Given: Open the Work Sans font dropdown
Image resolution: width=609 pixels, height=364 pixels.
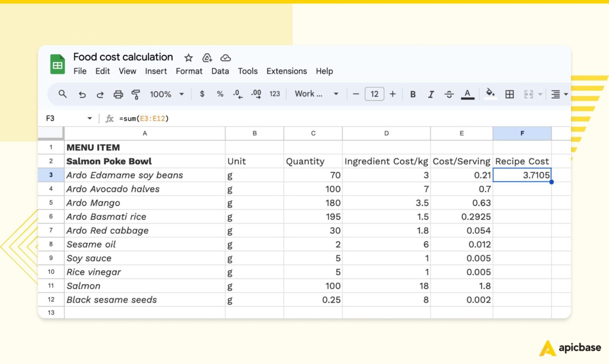Looking at the screenshot, I should [x=315, y=94].
